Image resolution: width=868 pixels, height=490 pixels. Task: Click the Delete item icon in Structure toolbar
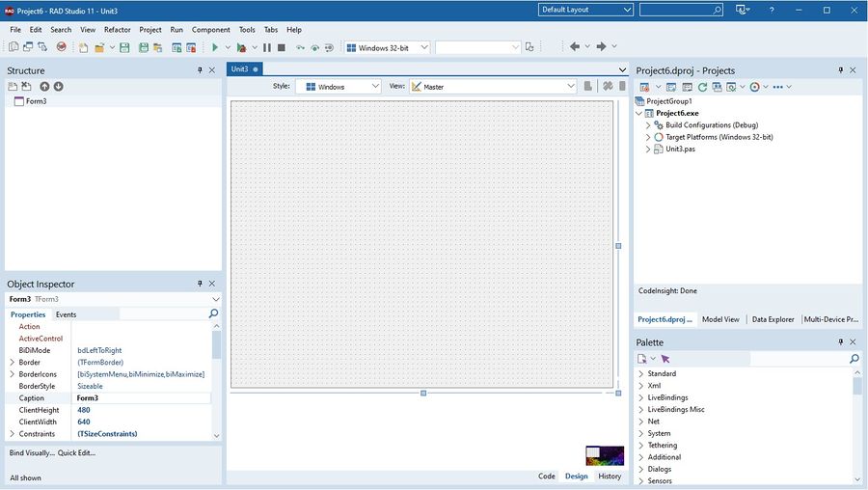tap(26, 87)
